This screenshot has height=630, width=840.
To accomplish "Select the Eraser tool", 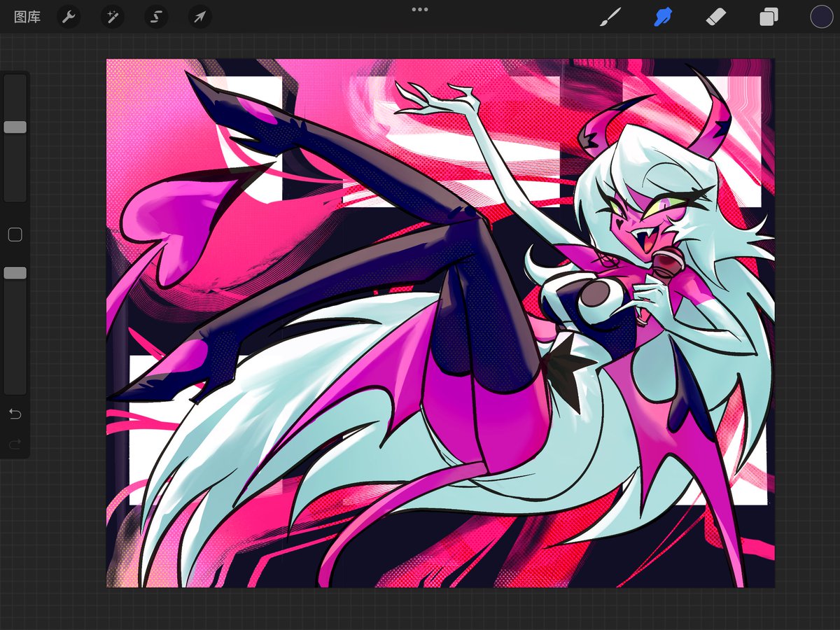I will coord(716,17).
